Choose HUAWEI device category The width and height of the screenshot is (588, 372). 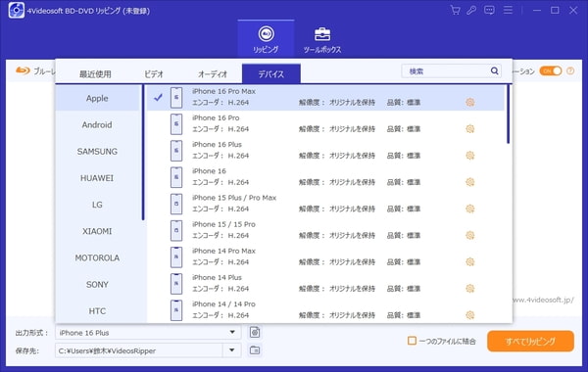point(97,178)
